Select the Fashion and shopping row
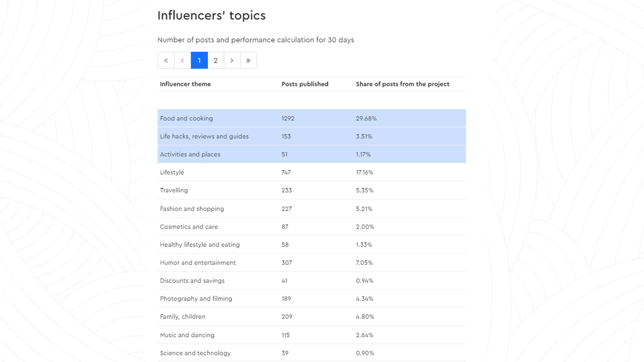Image resolution: width=644 pixels, height=362 pixels. [192, 209]
